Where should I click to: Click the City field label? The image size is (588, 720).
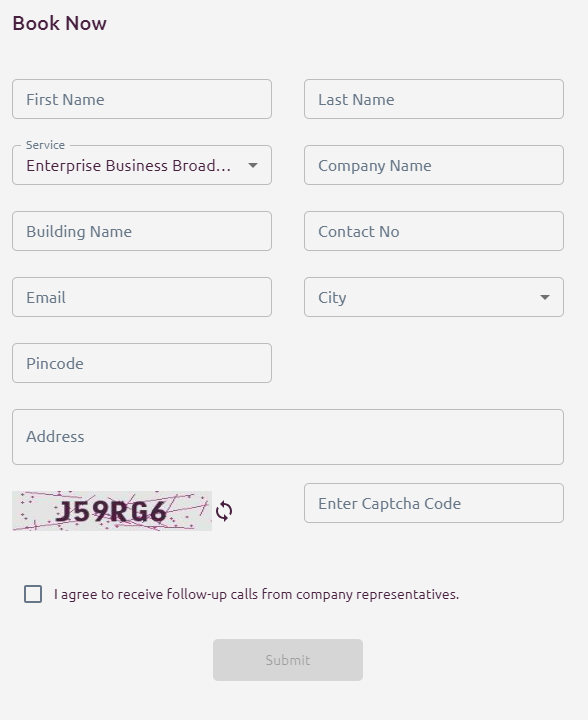tap(332, 298)
